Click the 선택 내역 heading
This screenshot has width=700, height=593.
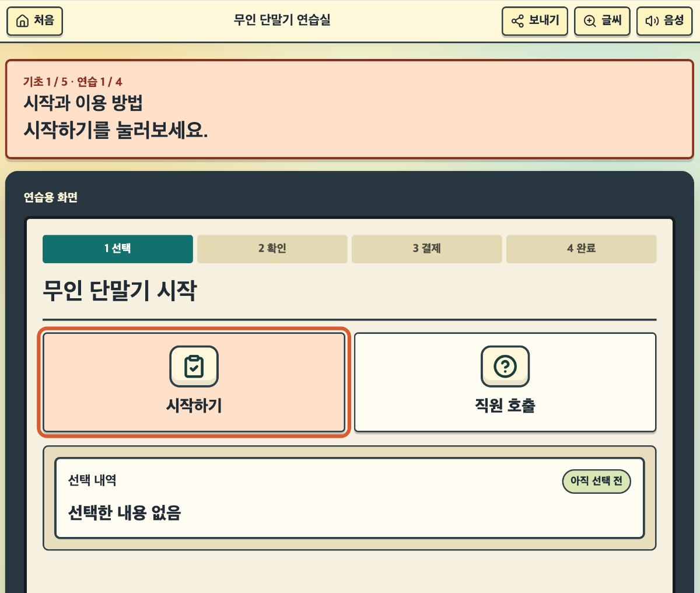[x=92, y=480]
